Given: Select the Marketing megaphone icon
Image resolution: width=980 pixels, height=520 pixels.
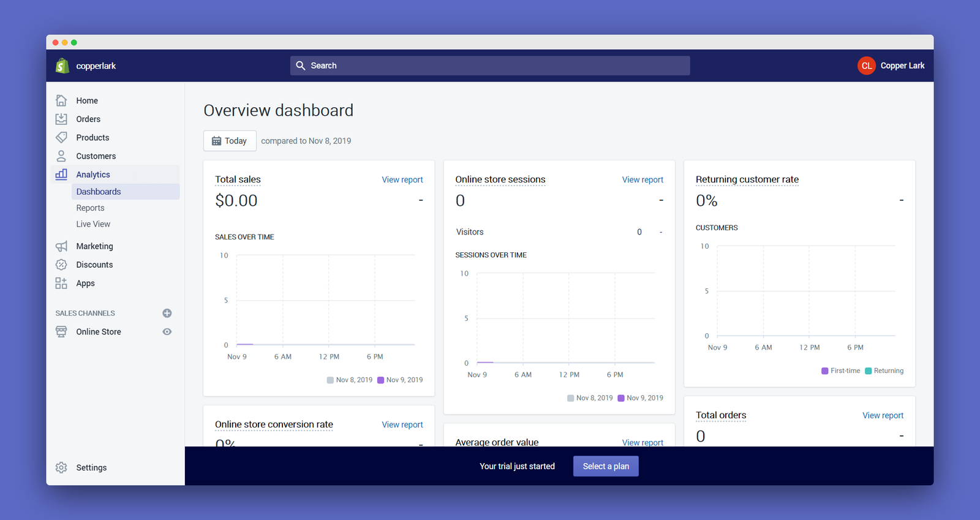Looking at the screenshot, I should (61, 246).
